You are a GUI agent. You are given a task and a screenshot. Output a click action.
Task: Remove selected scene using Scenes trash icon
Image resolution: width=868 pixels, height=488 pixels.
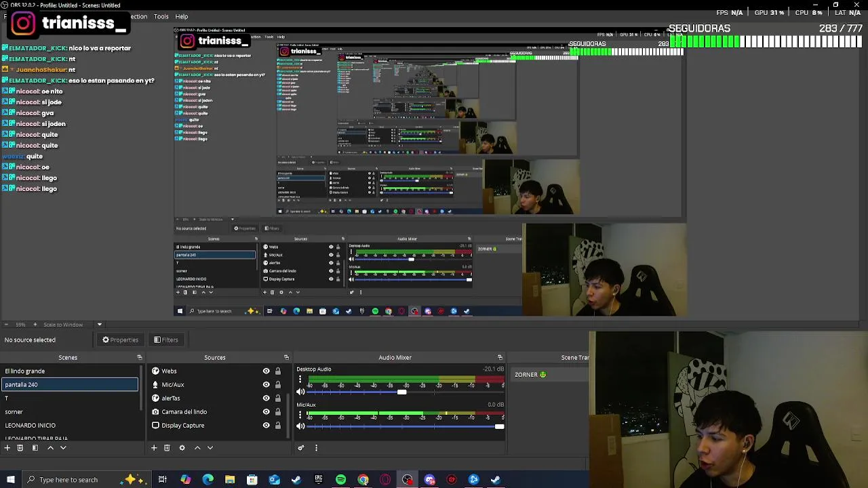20,448
